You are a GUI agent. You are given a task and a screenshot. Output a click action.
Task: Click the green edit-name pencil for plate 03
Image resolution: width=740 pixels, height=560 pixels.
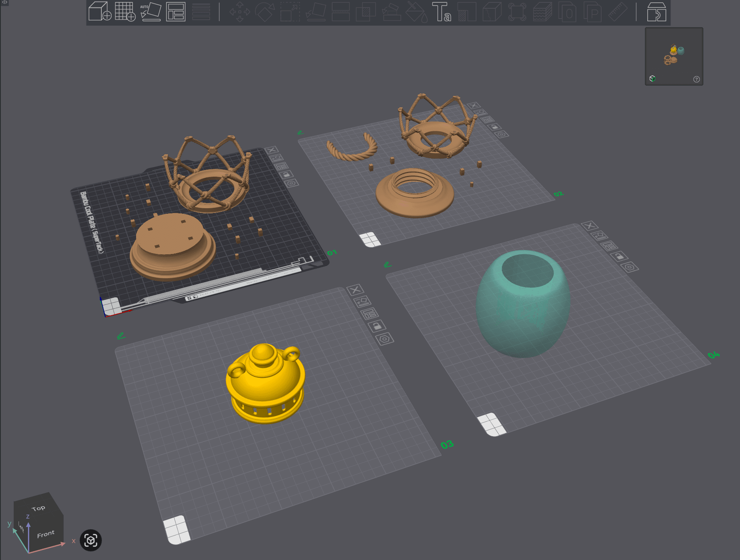(x=121, y=336)
